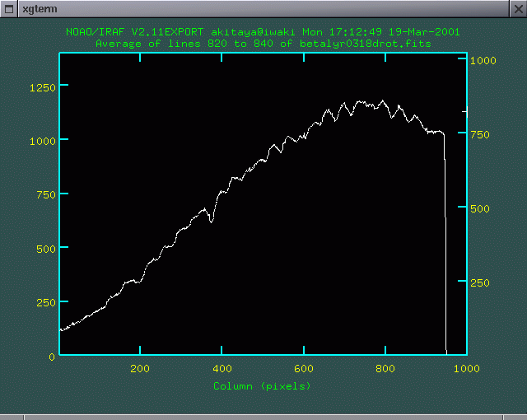Click the 800 tick label on x-axis

pyautogui.click(x=385, y=369)
